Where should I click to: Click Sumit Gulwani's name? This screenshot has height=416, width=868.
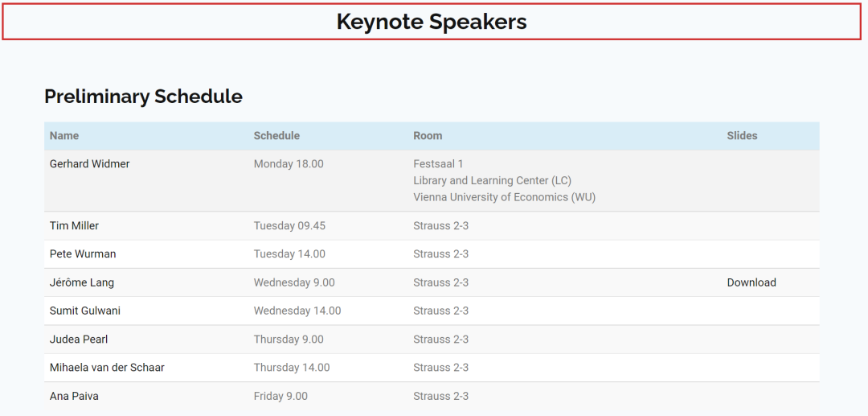(x=85, y=311)
